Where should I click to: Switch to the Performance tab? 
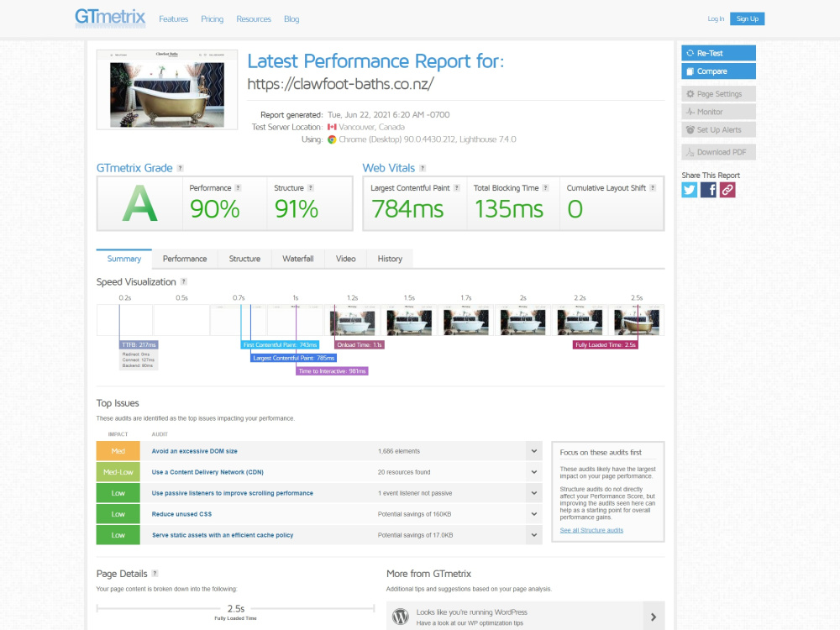[185, 259]
